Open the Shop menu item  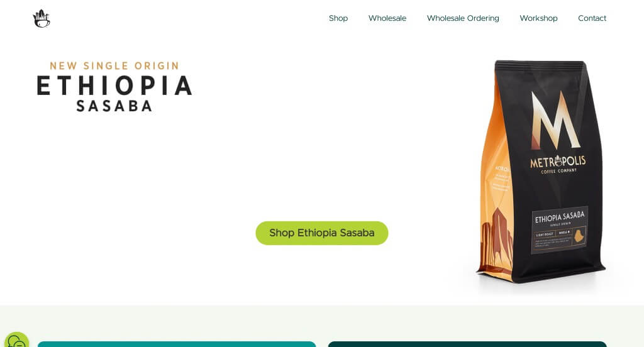(x=338, y=18)
